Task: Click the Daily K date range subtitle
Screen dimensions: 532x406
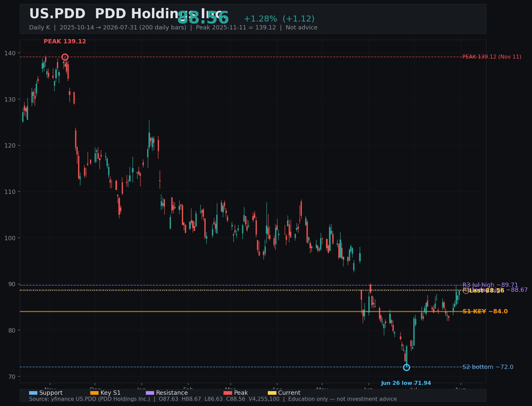Action: (173, 27)
